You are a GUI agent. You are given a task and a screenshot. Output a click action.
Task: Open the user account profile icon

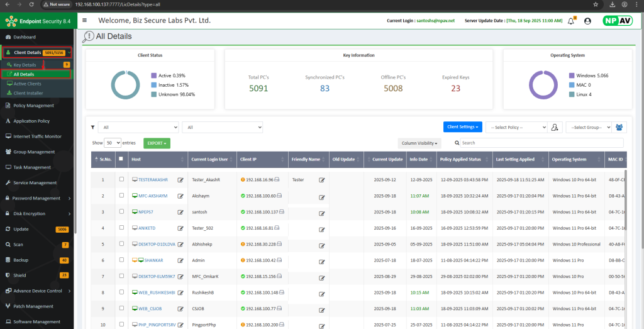click(587, 21)
